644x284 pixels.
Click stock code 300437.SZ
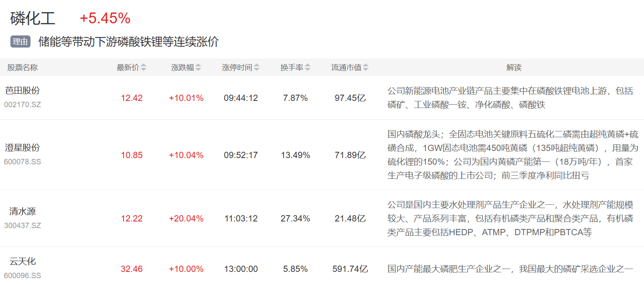point(23,225)
